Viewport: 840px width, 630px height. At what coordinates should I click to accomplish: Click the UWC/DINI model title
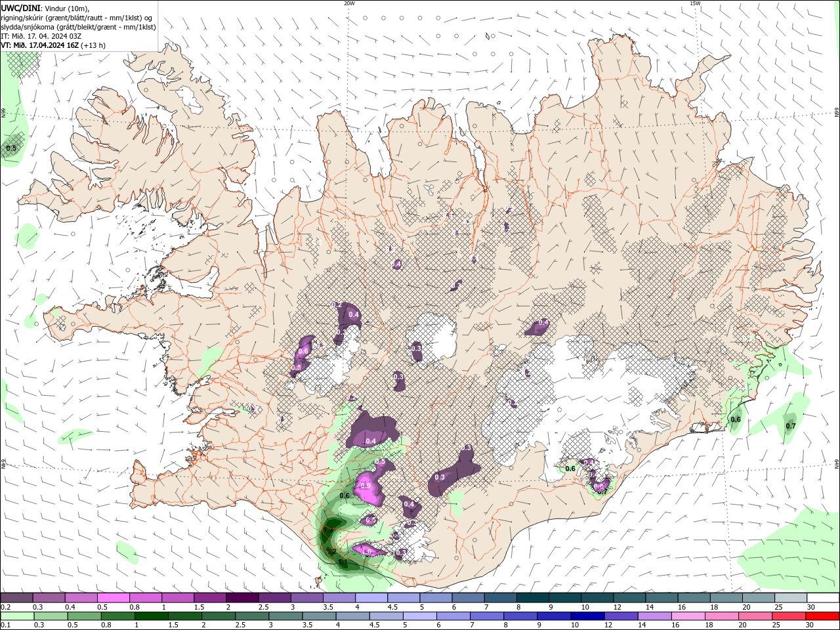coord(21,7)
